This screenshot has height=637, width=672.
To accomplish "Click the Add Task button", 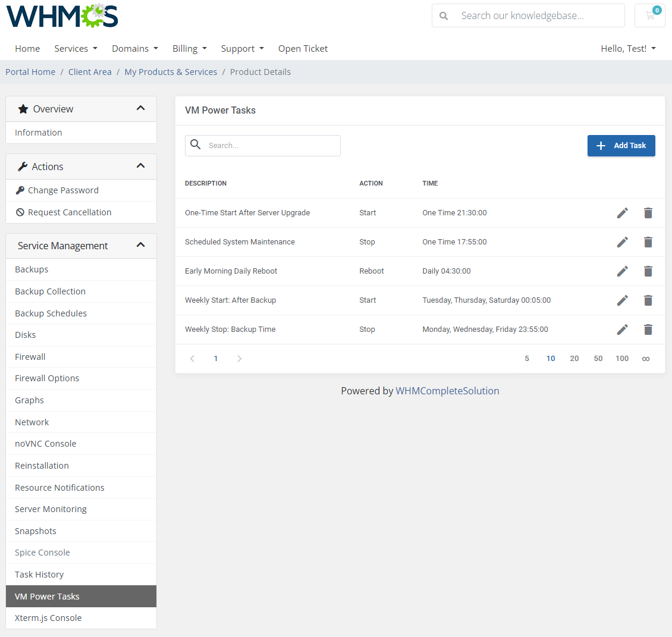I will (x=621, y=145).
